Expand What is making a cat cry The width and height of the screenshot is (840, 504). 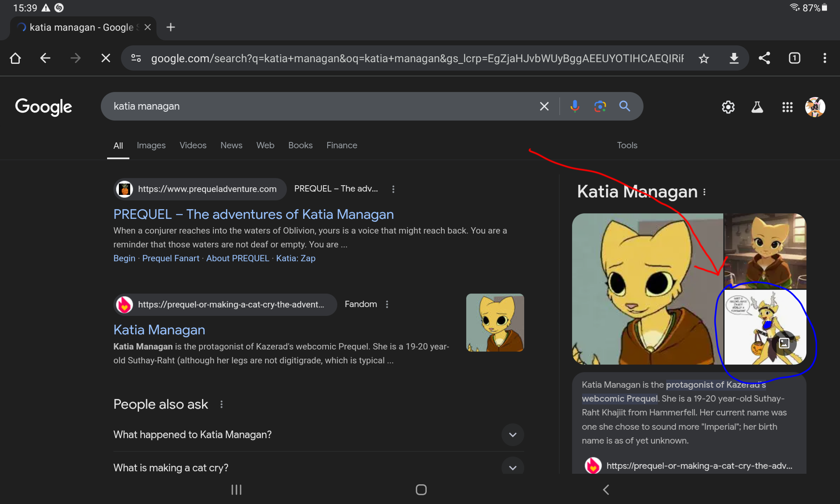pyautogui.click(x=318, y=467)
